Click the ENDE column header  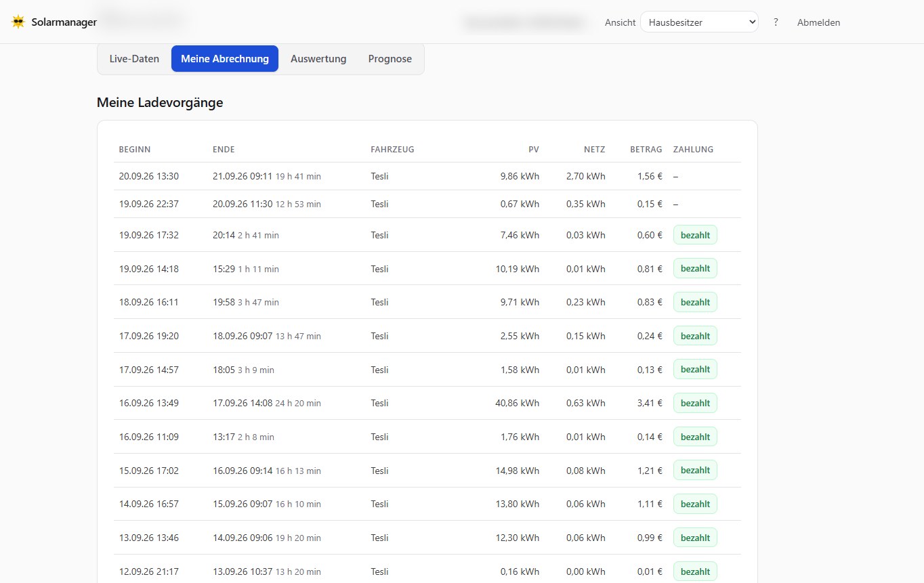tap(224, 150)
